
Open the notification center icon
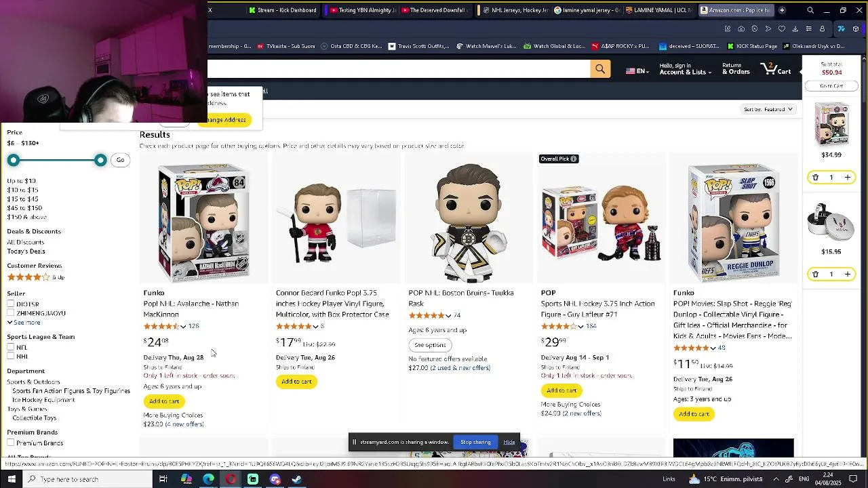(853, 479)
